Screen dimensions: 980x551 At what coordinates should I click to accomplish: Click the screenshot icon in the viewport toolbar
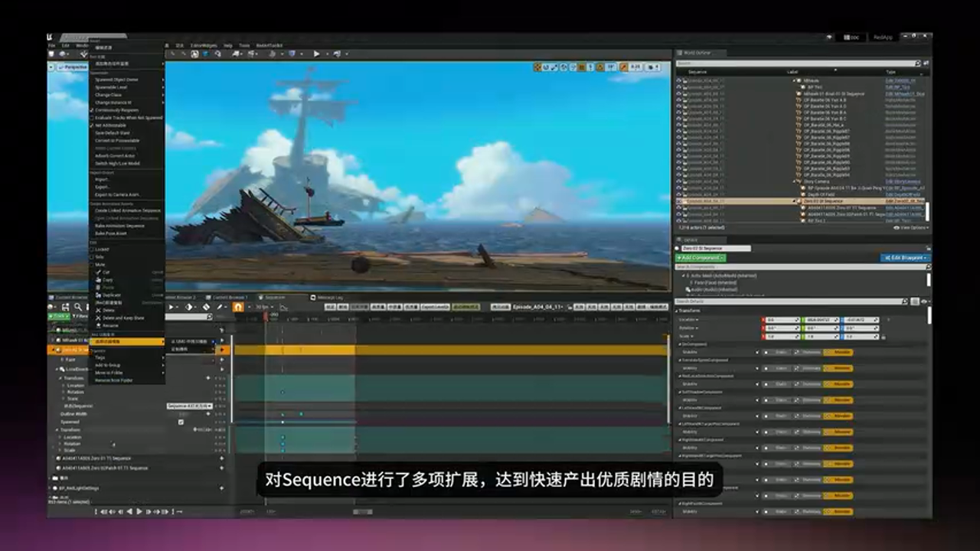[x=651, y=67]
